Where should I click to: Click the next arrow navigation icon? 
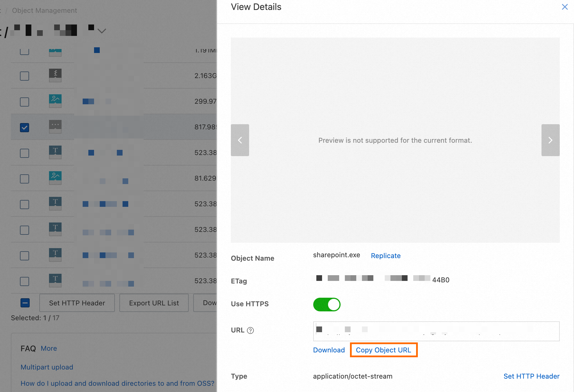click(x=550, y=140)
